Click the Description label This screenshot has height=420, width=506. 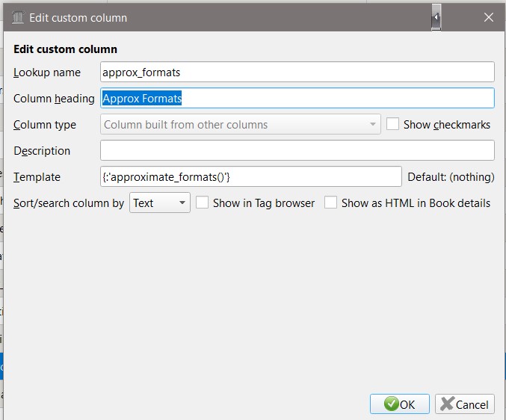click(42, 151)
